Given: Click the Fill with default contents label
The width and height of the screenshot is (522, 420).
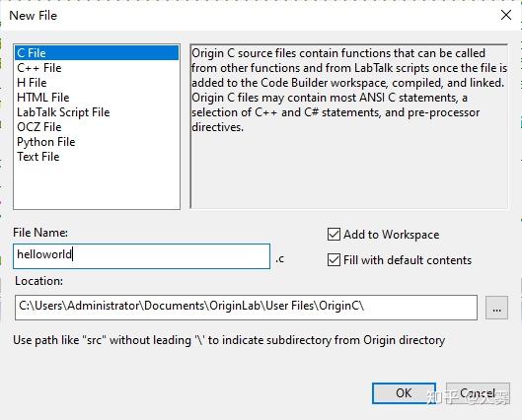Looking at the screenshot, I should coord(408,260).
